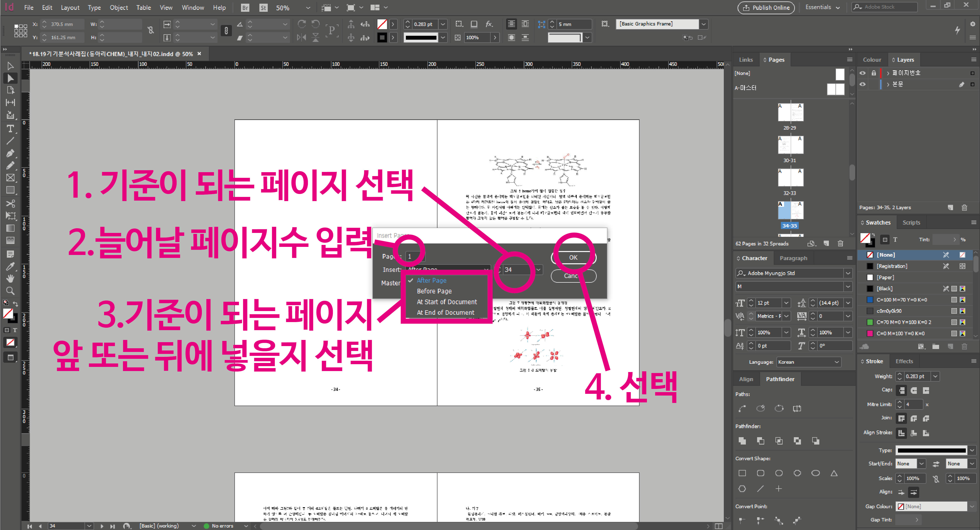Choose At End of Document option

(446, 312)
